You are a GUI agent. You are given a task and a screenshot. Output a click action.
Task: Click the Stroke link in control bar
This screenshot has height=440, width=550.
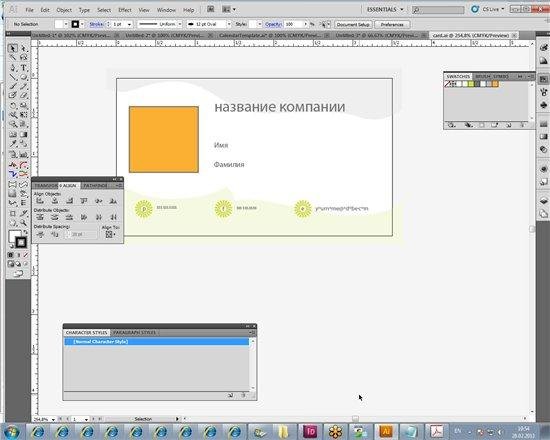point(96,24)
